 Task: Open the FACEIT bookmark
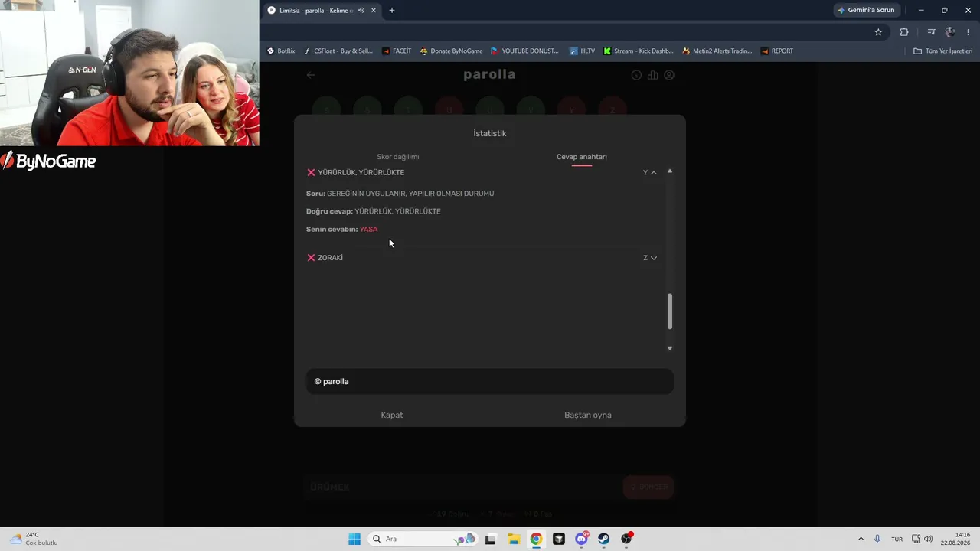(397, 51)
